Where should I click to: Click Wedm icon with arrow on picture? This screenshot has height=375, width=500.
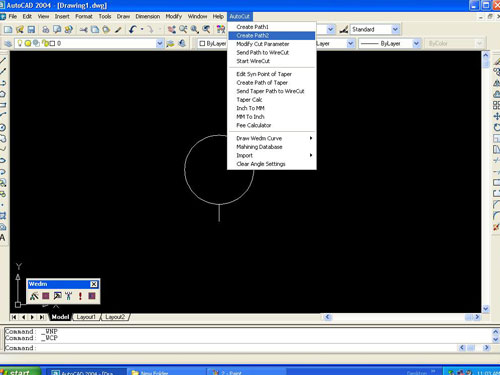[57, 296]
